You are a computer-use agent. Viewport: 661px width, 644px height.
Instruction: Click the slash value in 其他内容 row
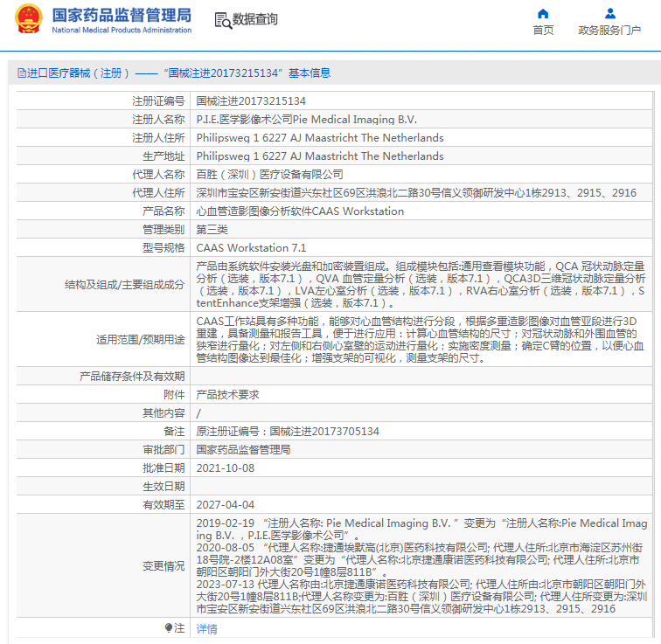(x=198, y=413)
